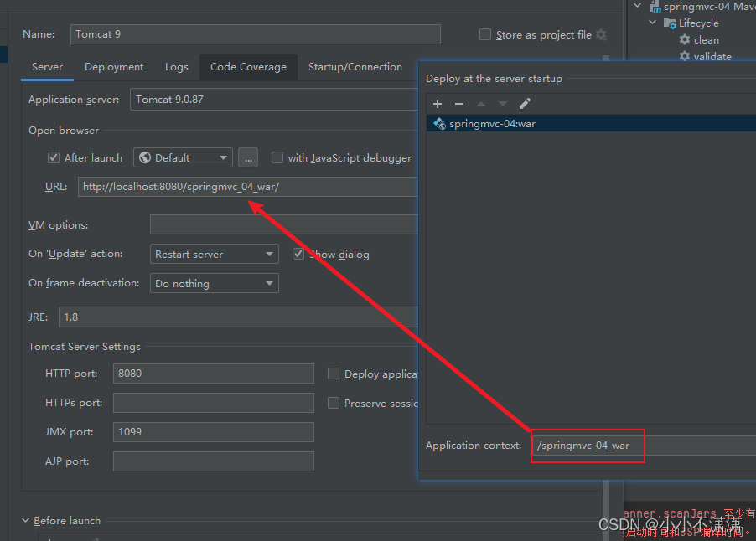756x541 pixels.
Task: Switch to the Deployment tab
Action: (x=114, y=67)
